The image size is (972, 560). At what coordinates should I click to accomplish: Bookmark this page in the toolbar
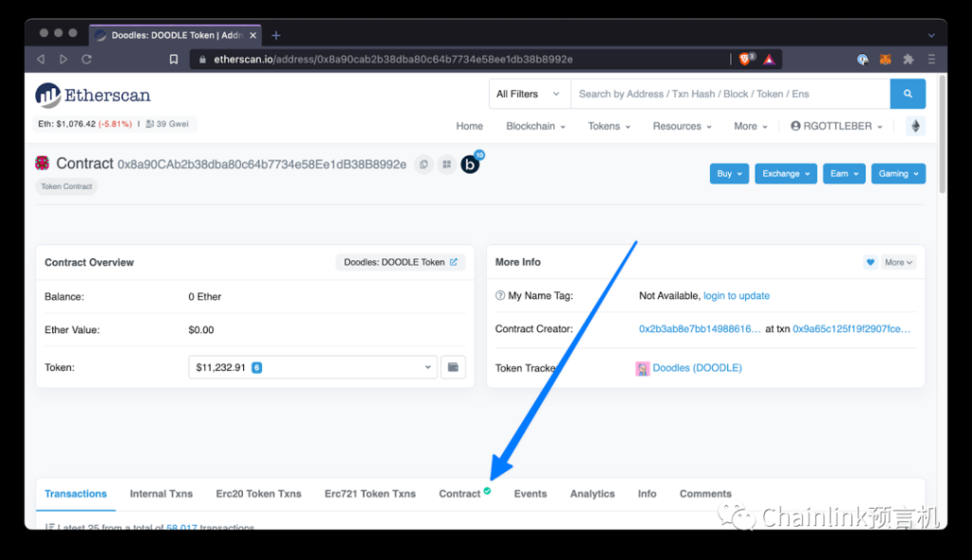(174, 59)
